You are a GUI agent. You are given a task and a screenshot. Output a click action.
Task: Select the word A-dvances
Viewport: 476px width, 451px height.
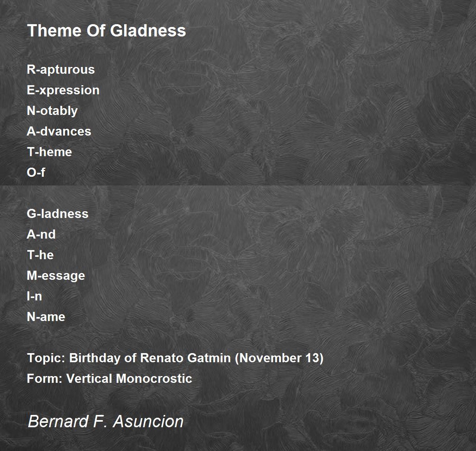tap(59, 131)
